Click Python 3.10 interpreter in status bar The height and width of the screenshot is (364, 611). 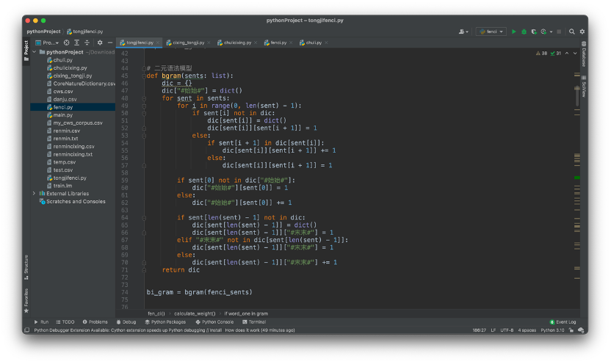click(552, 330)
